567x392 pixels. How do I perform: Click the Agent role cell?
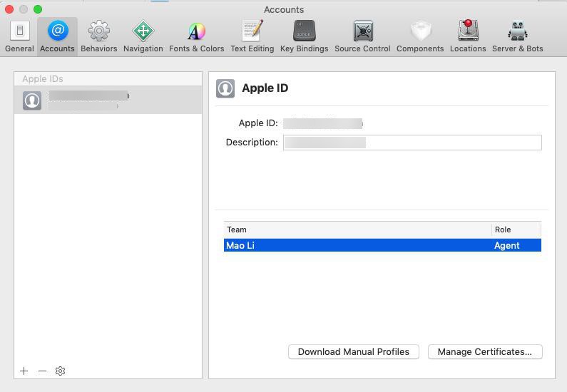(506, 246)
